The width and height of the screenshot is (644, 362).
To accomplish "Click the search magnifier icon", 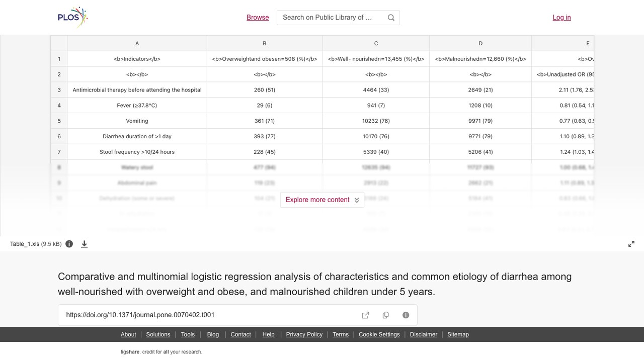I will pos(391,18).
